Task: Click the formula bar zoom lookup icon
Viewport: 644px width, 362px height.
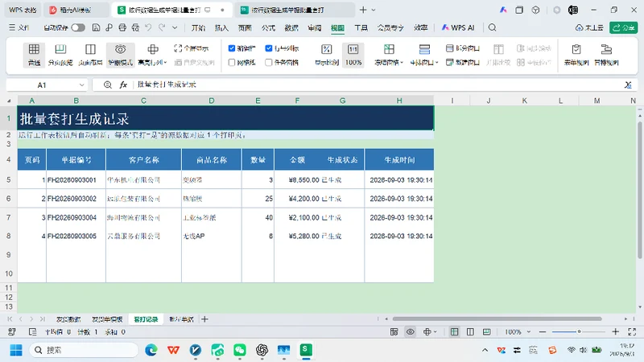Action: (108, 85)
